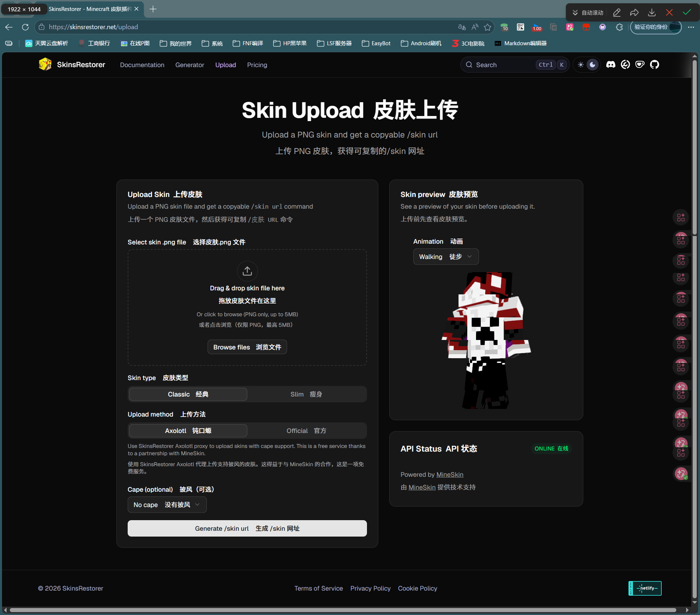The image size is (700, 615).
Task: Select the Slim skin type
Action: pos(306,394)
